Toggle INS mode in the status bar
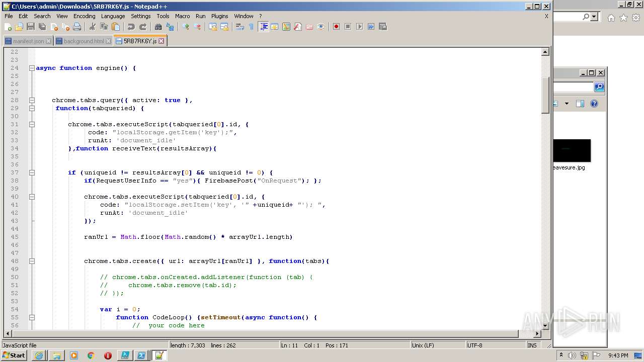Image resolution: width=644 pixels, height=362 pixels. [532, 345]
